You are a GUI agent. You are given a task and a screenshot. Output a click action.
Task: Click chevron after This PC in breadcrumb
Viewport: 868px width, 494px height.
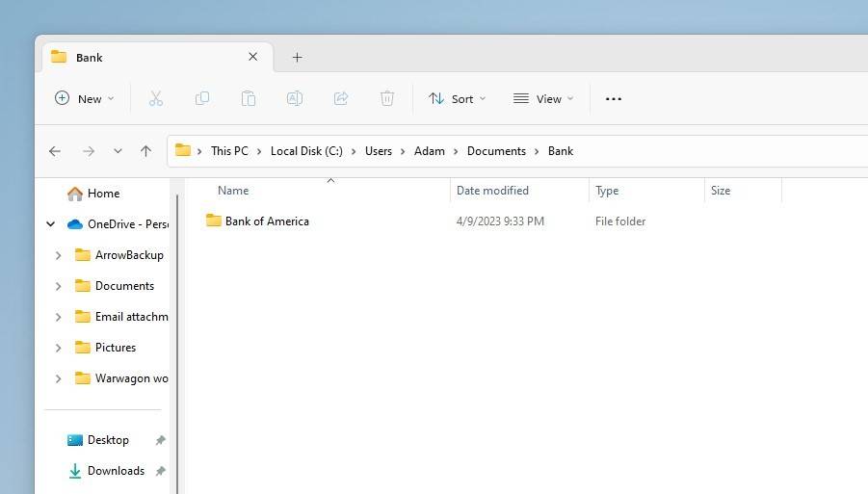[259, 151]
